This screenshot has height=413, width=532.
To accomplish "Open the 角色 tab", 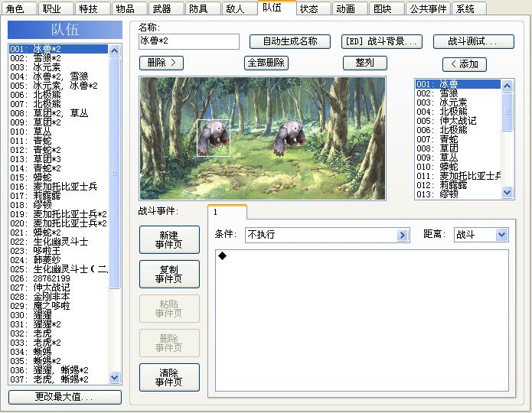I will pos(19,8).
